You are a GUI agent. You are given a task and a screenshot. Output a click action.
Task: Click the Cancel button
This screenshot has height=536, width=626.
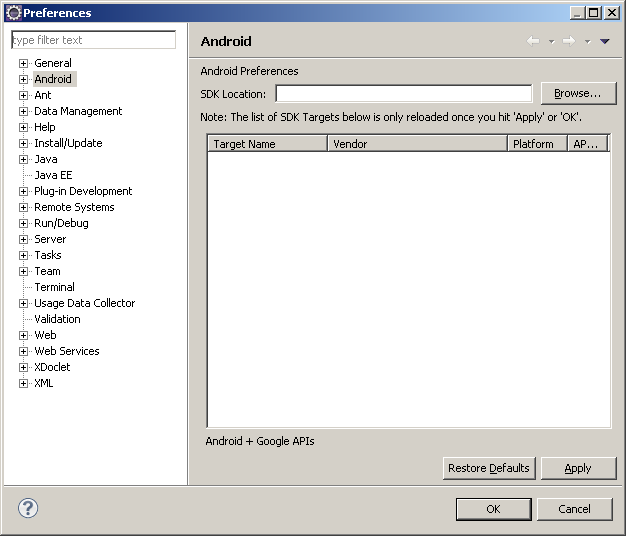pos(574,509)
